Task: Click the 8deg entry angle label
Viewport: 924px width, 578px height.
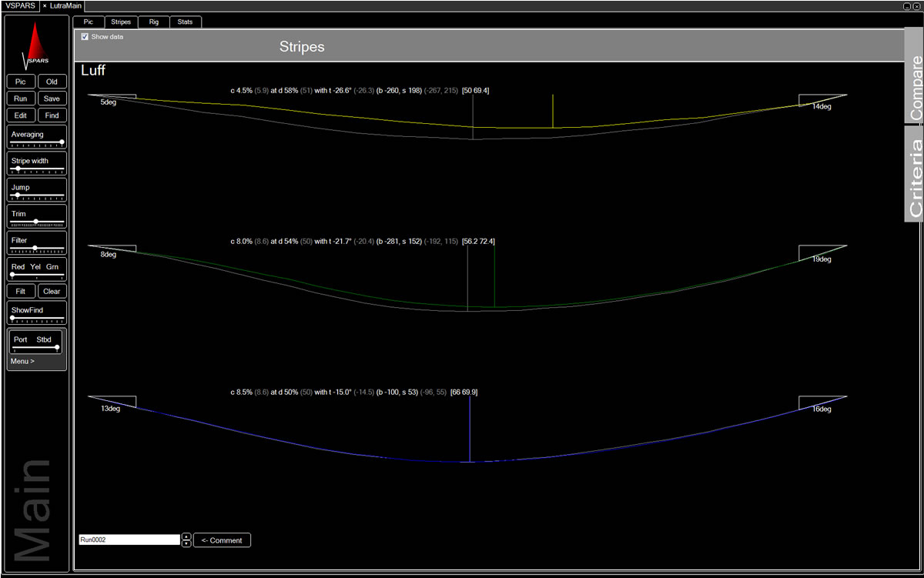Action: [x=108, y=254]
